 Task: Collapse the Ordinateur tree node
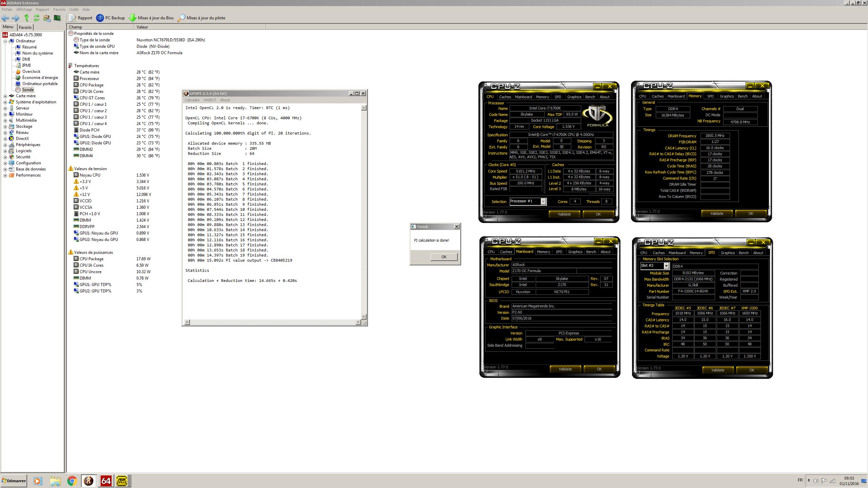tap(5, 41)
